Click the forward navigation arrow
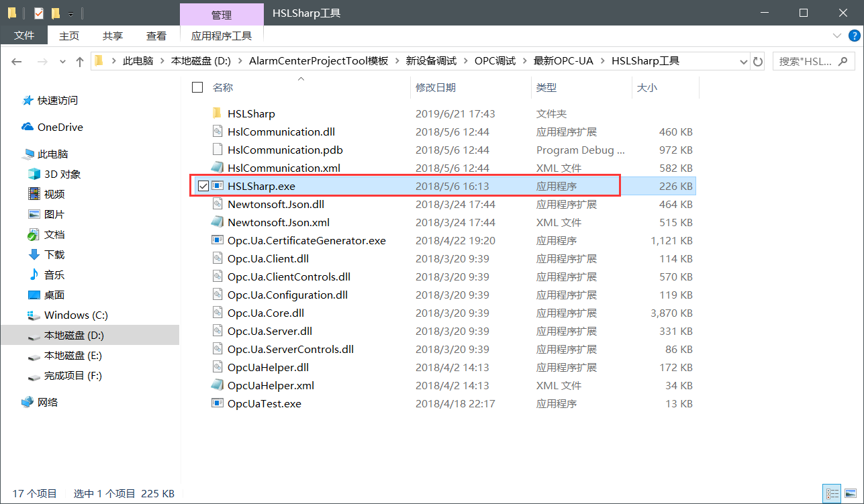 [x=42, y=61]
